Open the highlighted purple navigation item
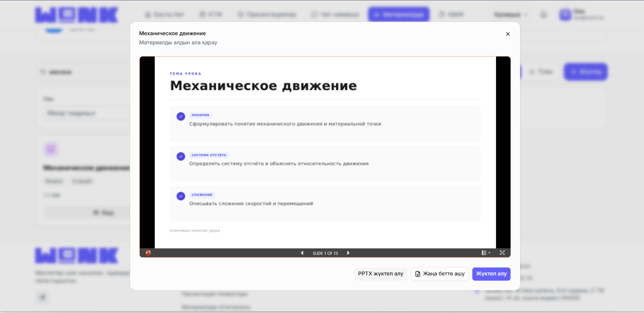Screen dimensions: 644x313 399,14
